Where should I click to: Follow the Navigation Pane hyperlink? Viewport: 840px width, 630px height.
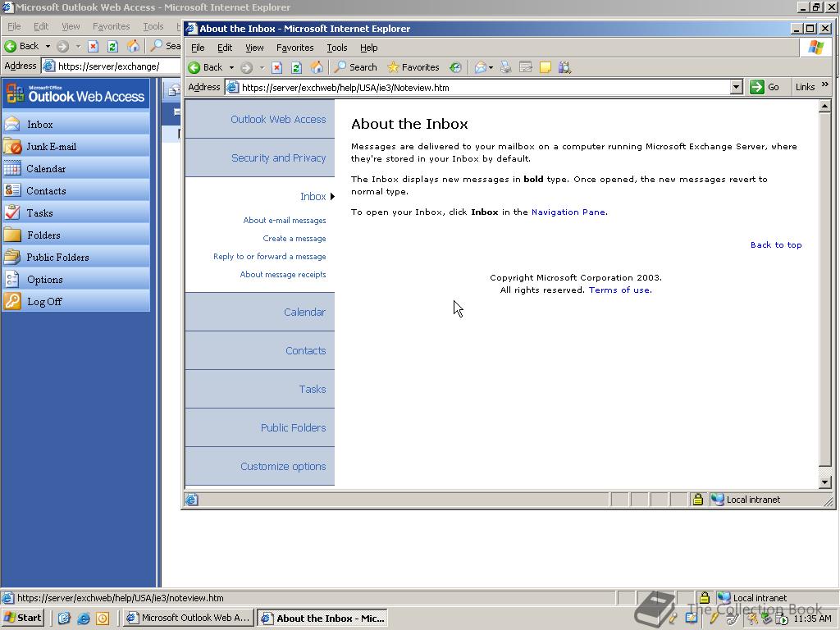568,212
